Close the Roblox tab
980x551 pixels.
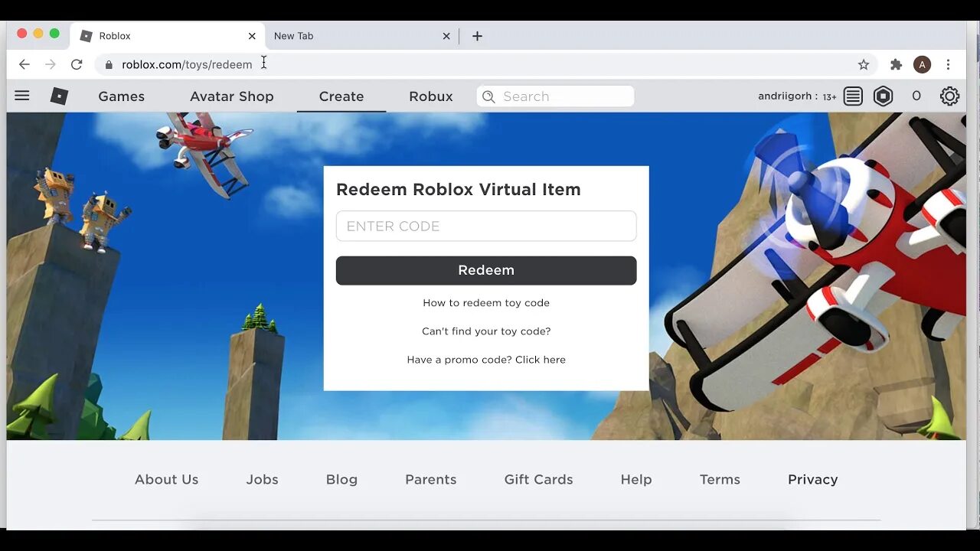[x=252, y=36]
